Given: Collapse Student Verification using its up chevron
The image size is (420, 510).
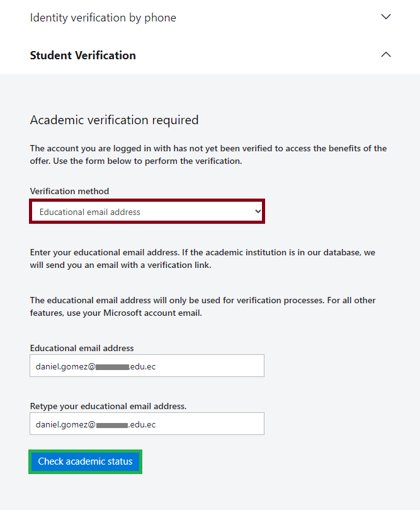Looking at the screenshot, I should (x=387, y=55).
